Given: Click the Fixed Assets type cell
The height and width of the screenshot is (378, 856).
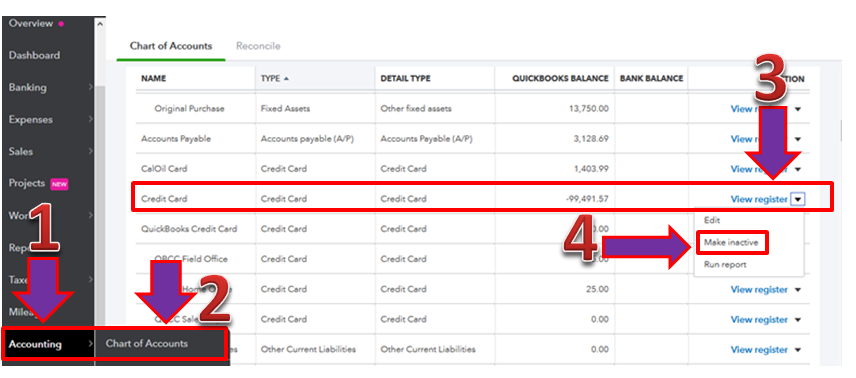Looking at the screenshot, I should pyautogui.click(x=285, y=109).
